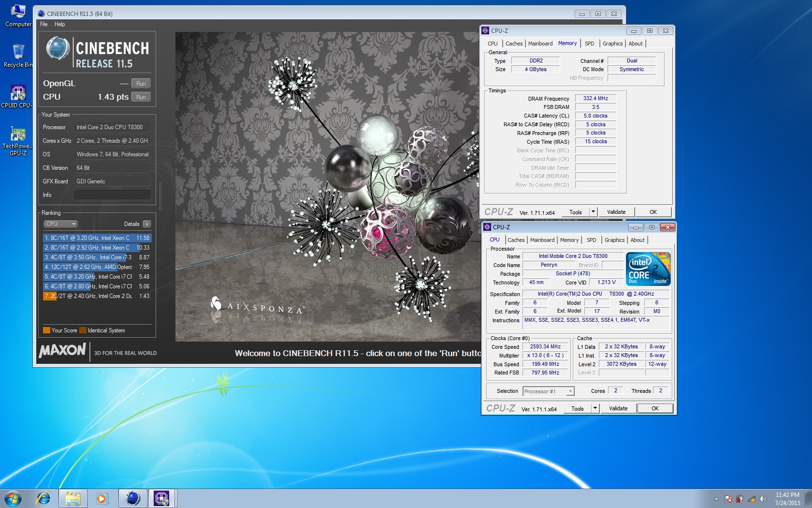The height and width of the screenshot is (508, 812).
Task: Click the Cinebench panel resize grip handle
Action: click(x=159, y=196)
